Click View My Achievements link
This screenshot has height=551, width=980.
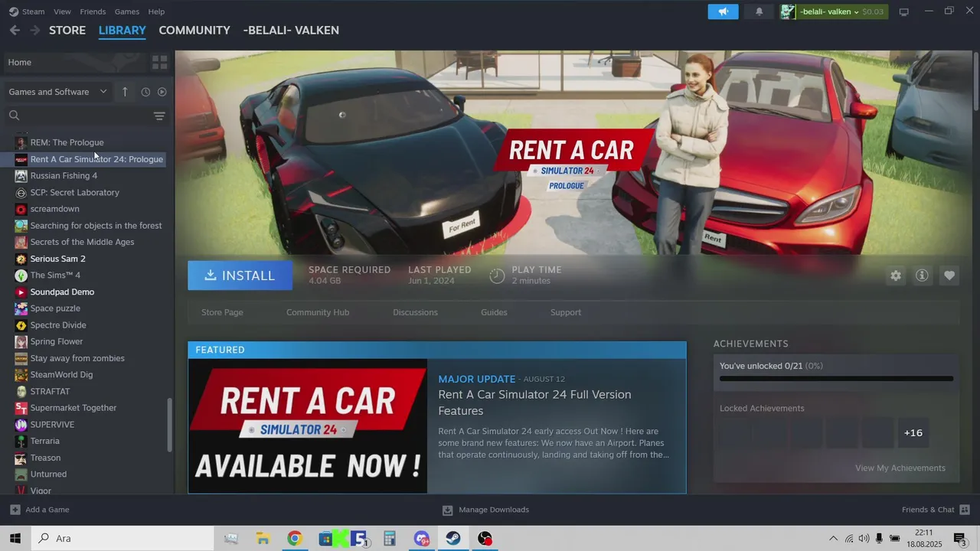coord(900,468)
